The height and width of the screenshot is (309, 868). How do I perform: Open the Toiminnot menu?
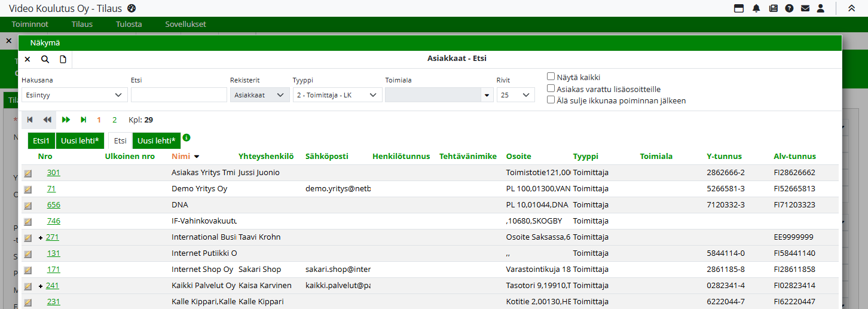[x=30, y=25]
